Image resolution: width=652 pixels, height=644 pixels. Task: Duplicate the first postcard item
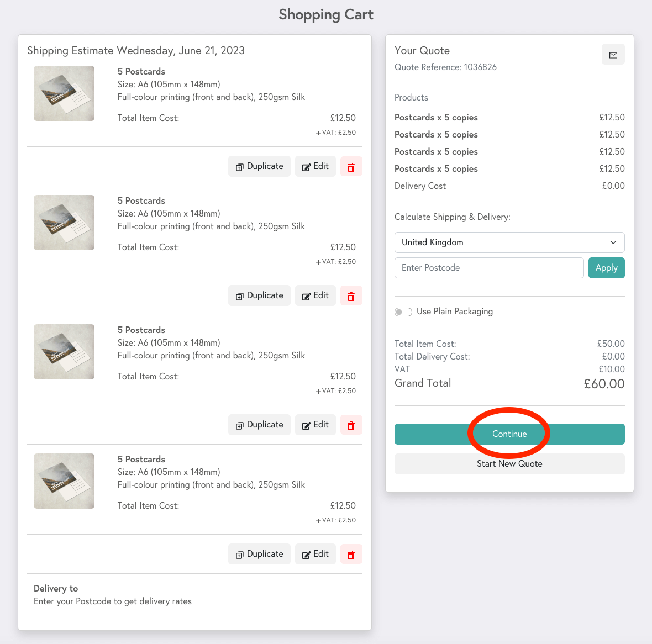tap(259, 166)
